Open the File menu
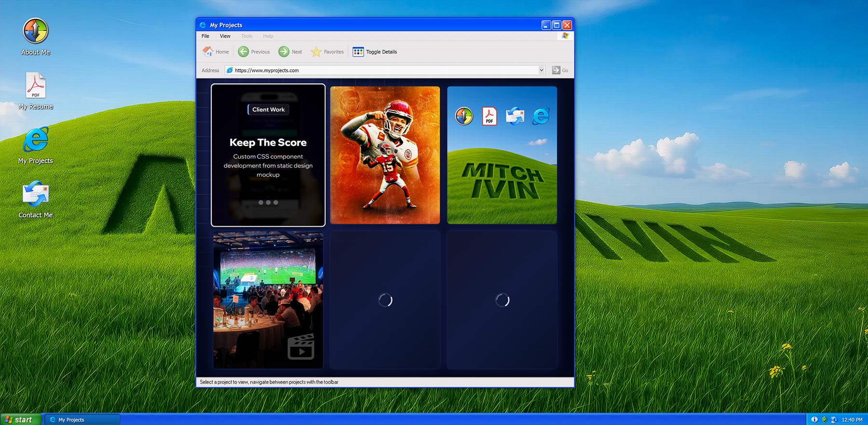Screen dimensions: 868x425 pyautogui.click(x=205, y=36)
